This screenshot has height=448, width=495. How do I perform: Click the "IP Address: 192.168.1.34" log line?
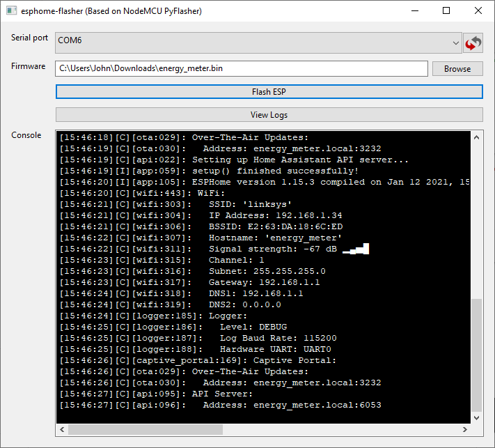201,215
